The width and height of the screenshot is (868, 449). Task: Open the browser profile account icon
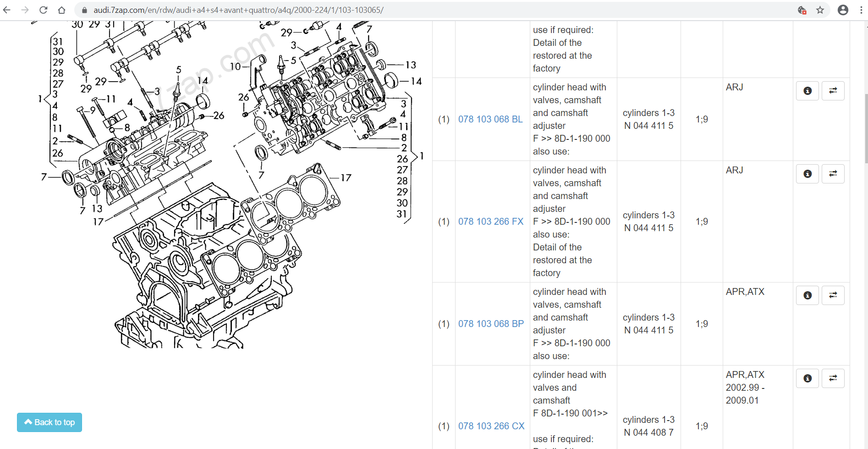843,10
